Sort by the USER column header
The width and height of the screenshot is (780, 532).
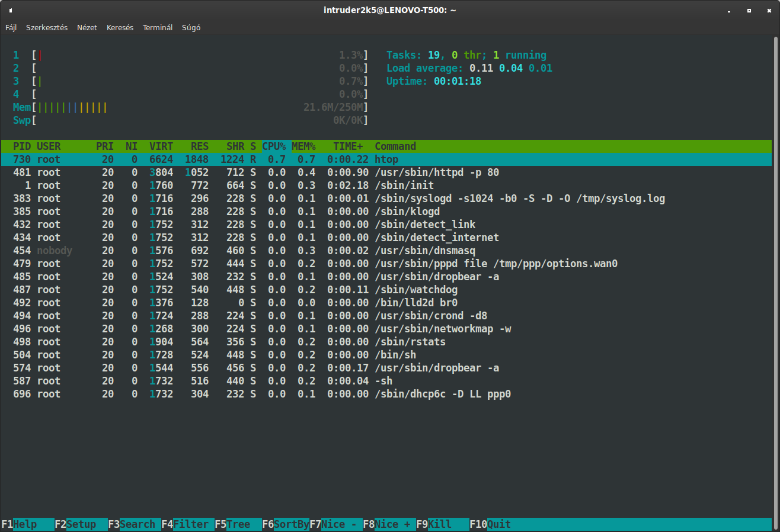[49, 146]
